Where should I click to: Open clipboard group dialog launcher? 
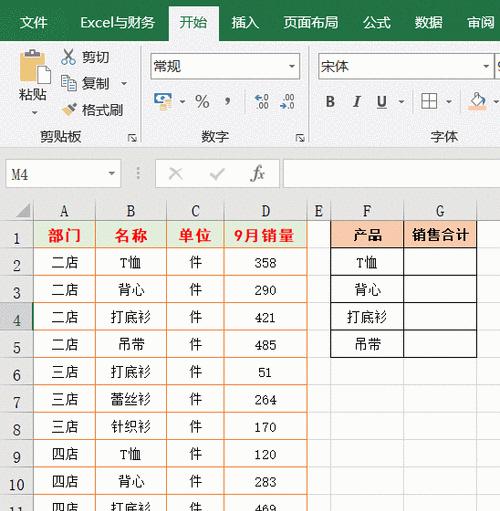(x=132, y=138)
